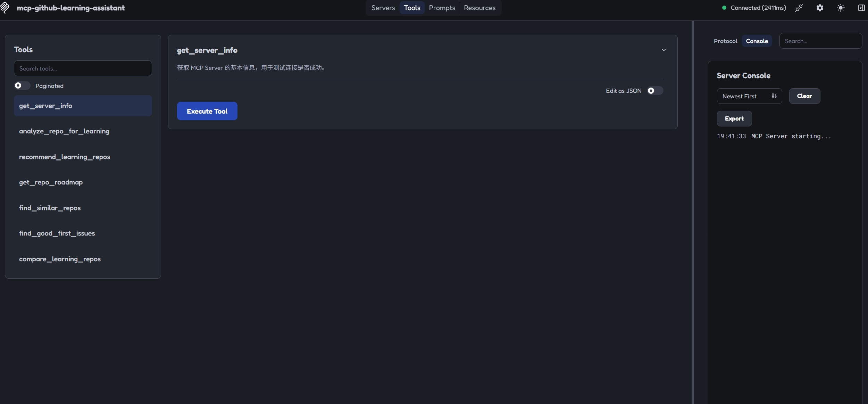Pick the find_good_first_issues tool
This screenshot has height=404, width=868.
[x=83, y=233]
